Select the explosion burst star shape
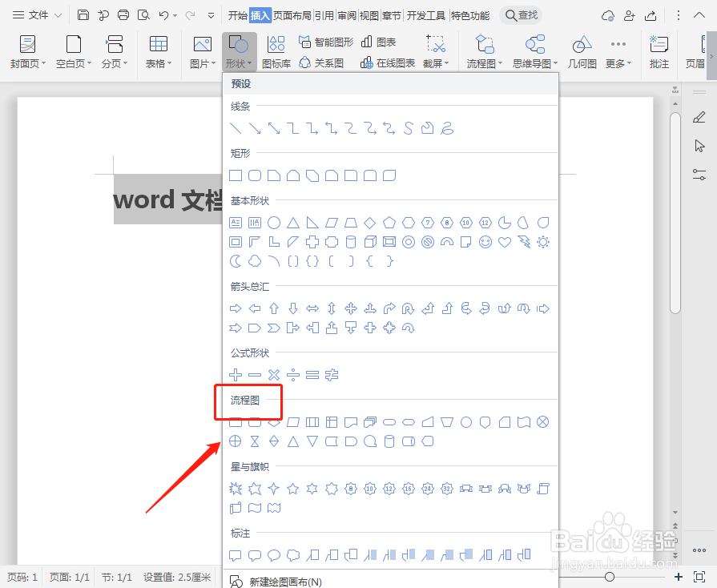Image resolution: width=717 pixels, height=588 pixels. [236, 489]
